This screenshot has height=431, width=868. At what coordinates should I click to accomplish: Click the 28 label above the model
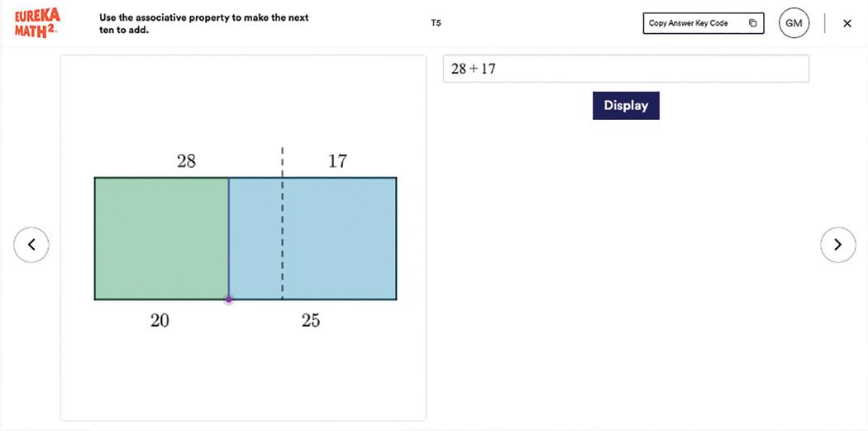coord(186,160)
